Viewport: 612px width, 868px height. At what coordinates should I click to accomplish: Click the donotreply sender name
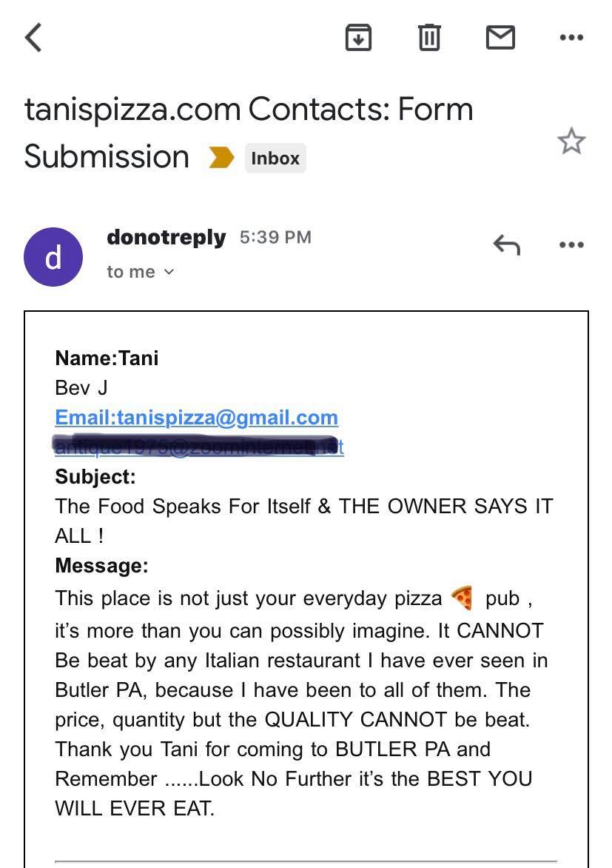click(167, 238)
